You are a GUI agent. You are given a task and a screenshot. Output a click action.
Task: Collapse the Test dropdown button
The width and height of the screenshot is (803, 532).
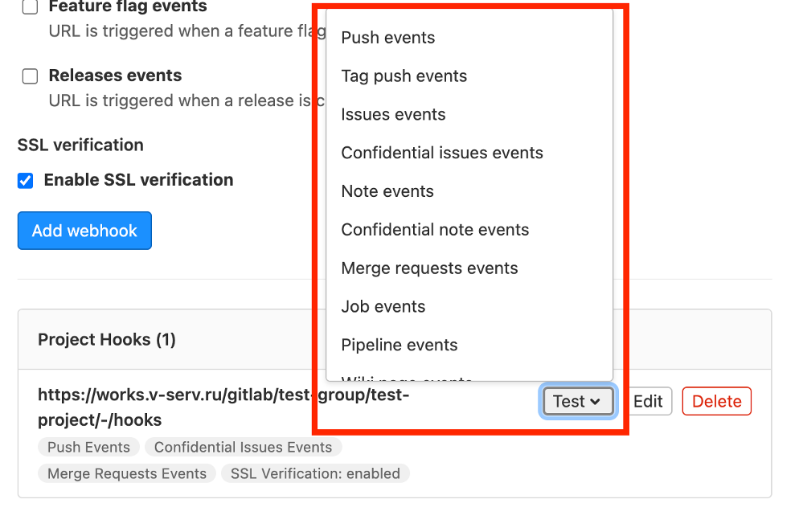578,401
